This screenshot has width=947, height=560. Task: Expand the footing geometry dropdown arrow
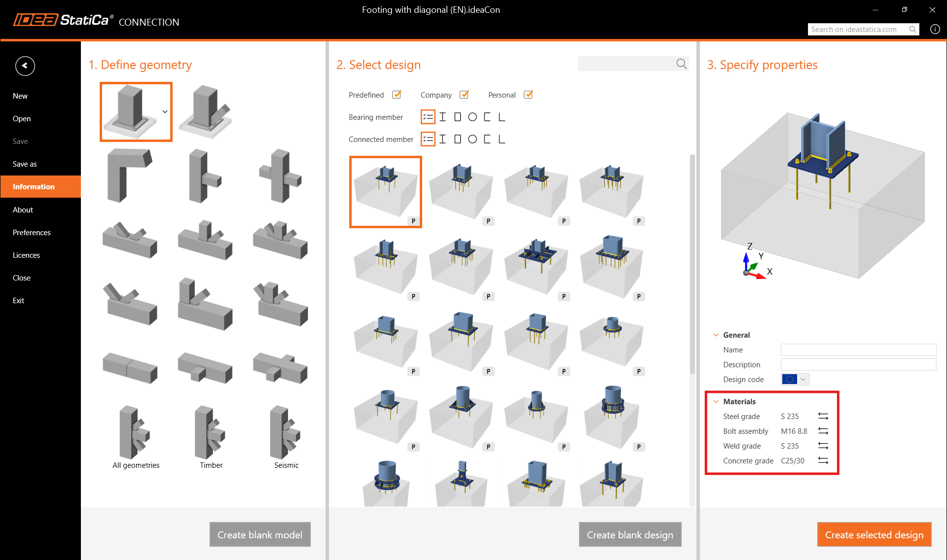[x=165, y=112]
